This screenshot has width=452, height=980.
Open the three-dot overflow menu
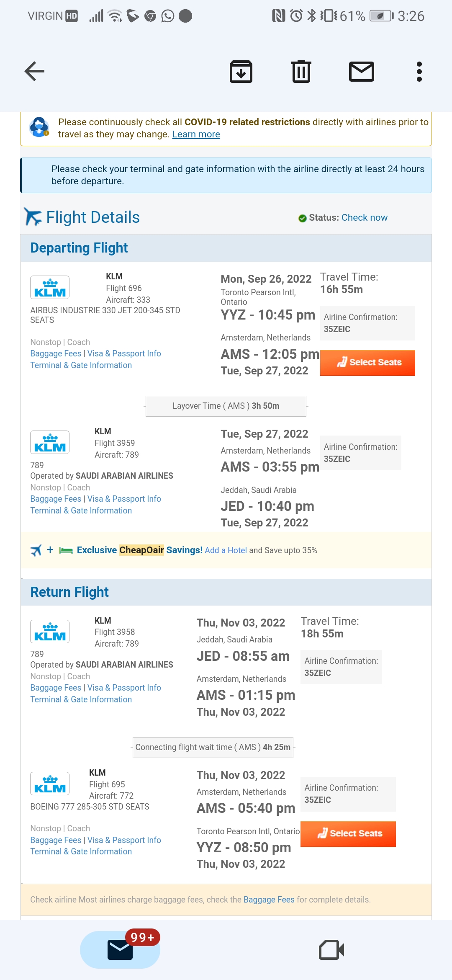click(419, 72)
